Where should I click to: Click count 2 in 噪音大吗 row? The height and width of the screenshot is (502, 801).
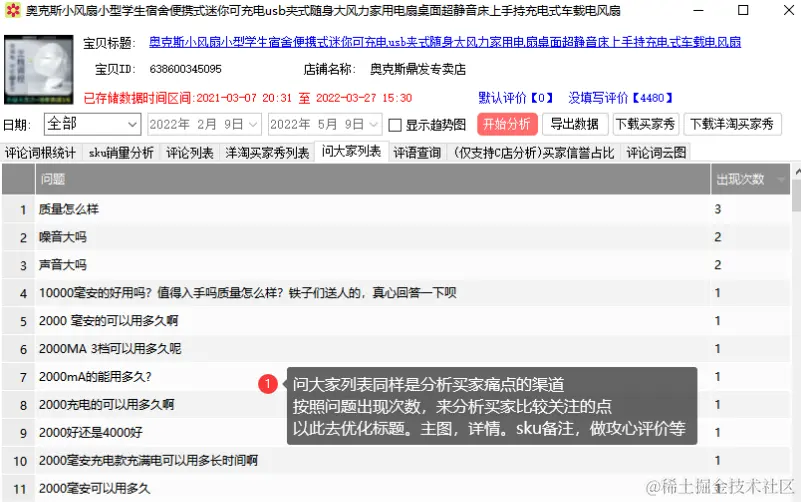click(718, 237)
